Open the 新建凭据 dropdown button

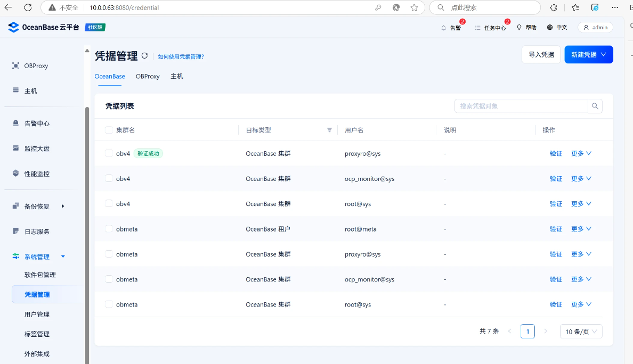[588, 54]
